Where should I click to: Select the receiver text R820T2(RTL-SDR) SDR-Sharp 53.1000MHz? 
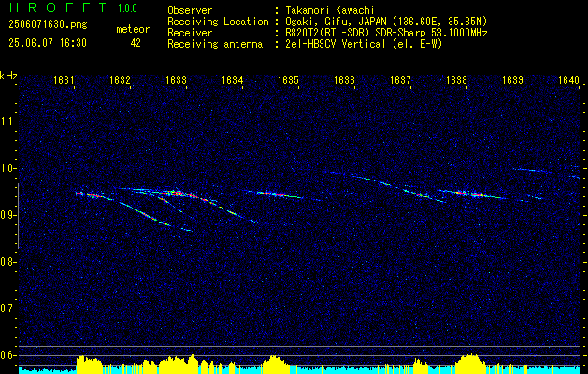tap(386, 33)
